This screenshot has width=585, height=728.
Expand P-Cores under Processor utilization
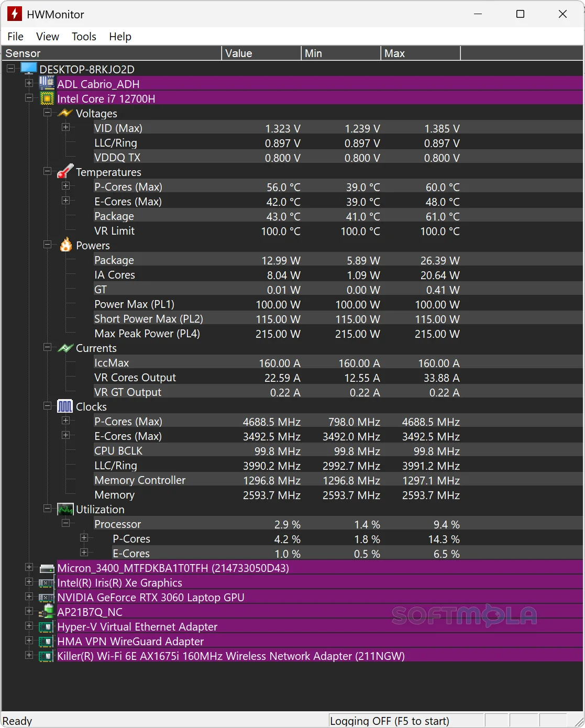pos(84,537)
